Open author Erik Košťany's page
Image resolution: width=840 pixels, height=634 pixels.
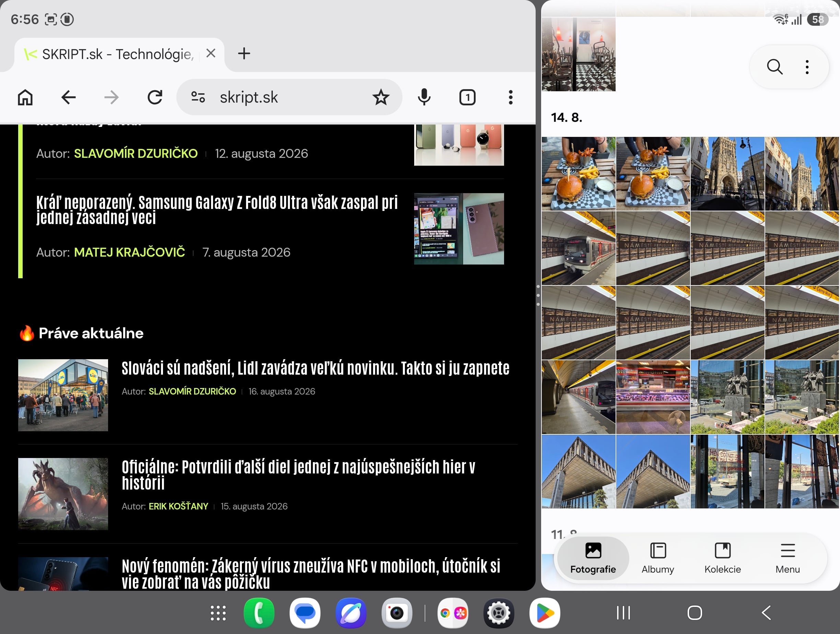pyautogui.click(x=178, y=506)
